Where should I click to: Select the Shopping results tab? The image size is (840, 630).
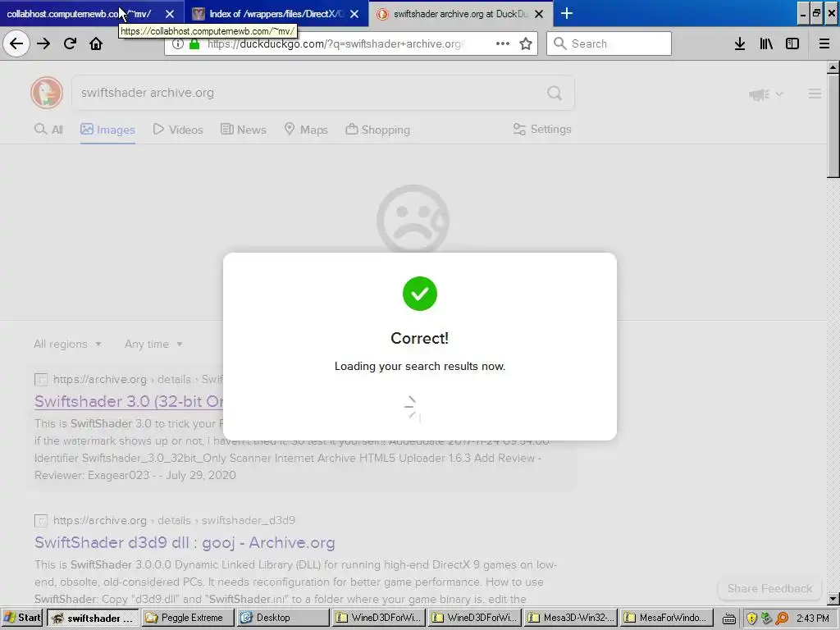pos(377,130)
